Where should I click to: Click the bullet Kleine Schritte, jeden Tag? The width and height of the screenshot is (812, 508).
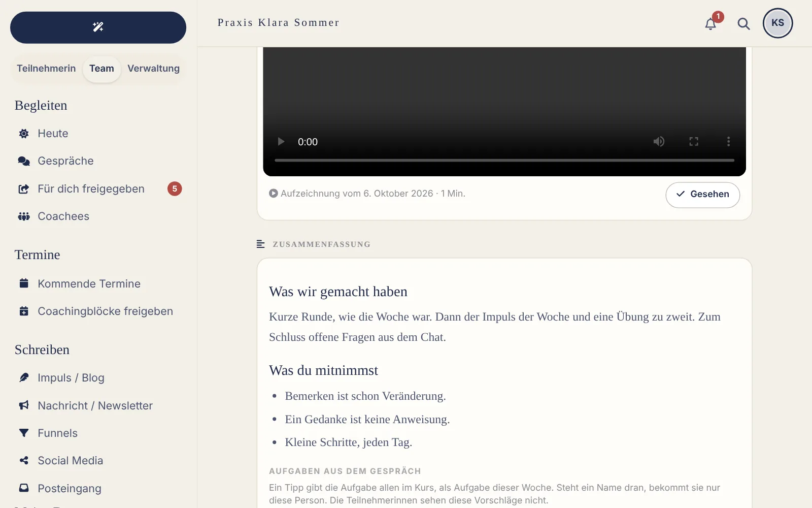click(349, 442)
